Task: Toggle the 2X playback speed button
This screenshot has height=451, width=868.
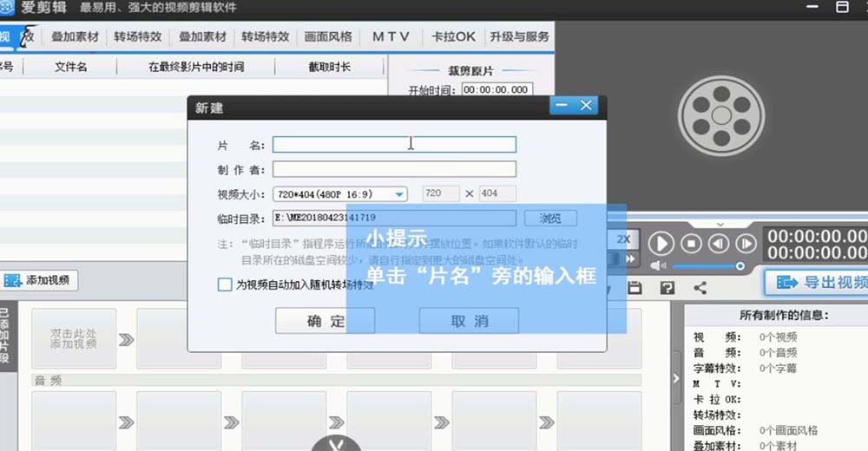Action: 624,239
